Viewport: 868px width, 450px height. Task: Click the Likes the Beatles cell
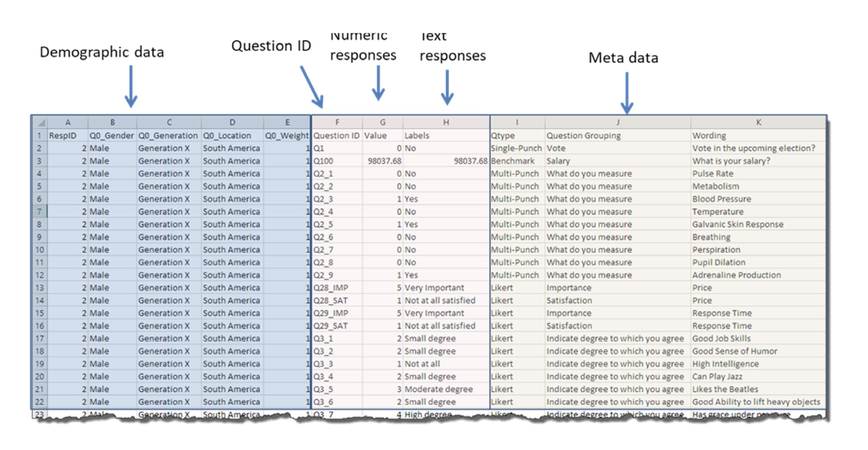pyautogui.click(x=758, y=390)
